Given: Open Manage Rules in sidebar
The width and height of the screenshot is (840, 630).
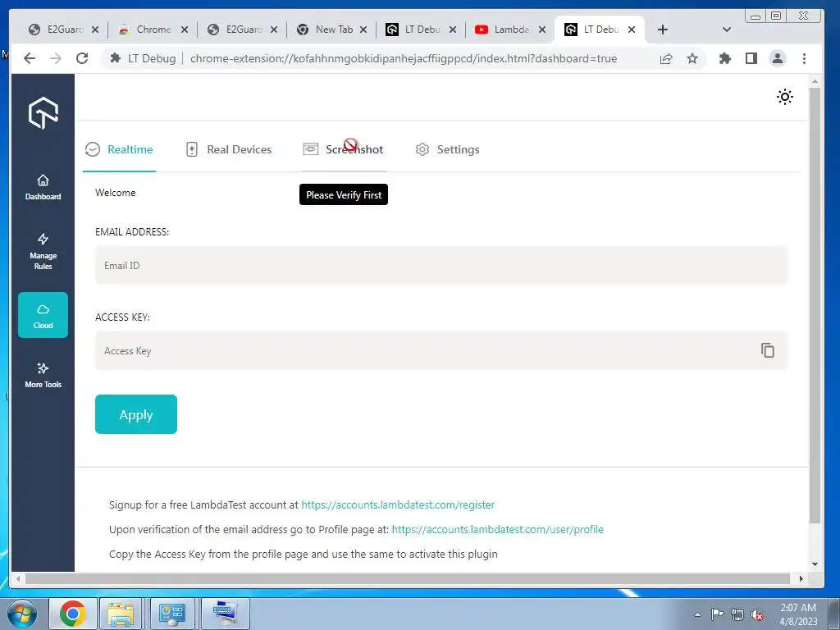Looking at the screenshot, I should click(43, 252).
